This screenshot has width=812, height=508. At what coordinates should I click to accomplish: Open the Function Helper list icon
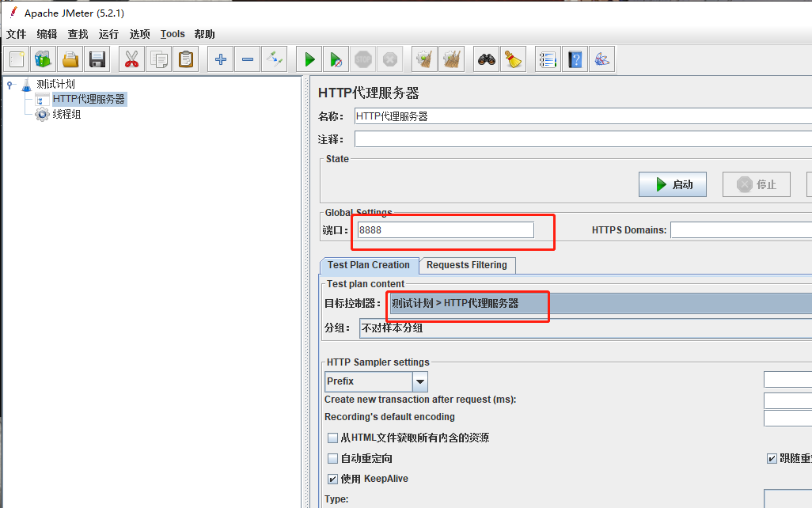[x=548, y=59]
